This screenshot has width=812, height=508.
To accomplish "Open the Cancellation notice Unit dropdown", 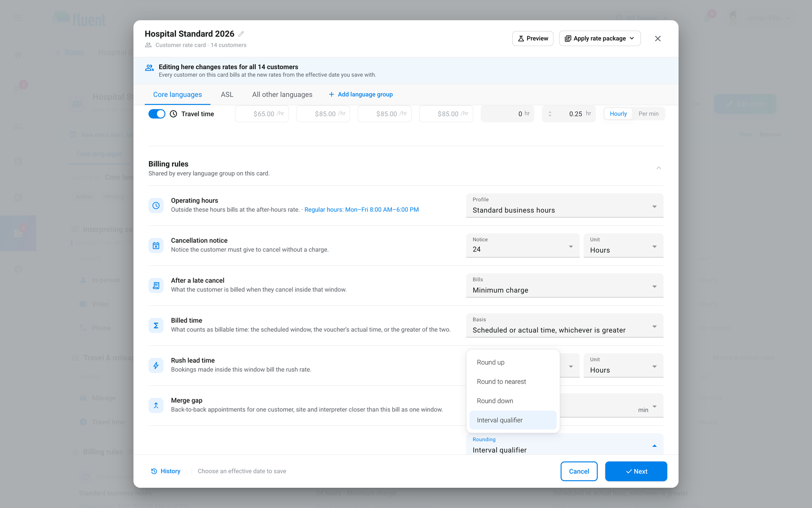I will [624, 246].
